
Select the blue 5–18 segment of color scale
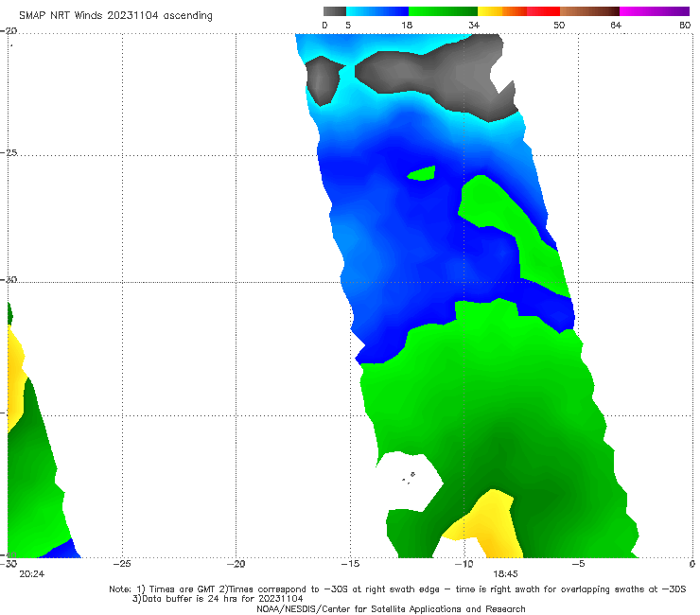pyautogui.click(x=377, y=11)
